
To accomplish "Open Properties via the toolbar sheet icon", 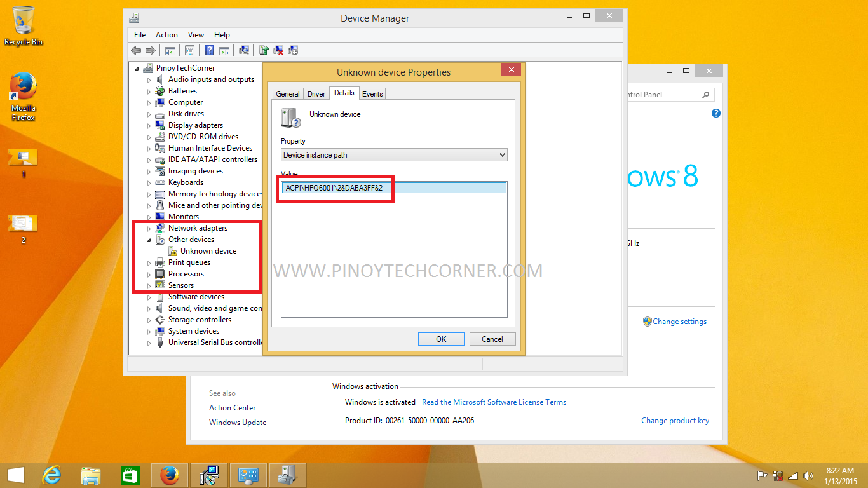I will point(189,50).
